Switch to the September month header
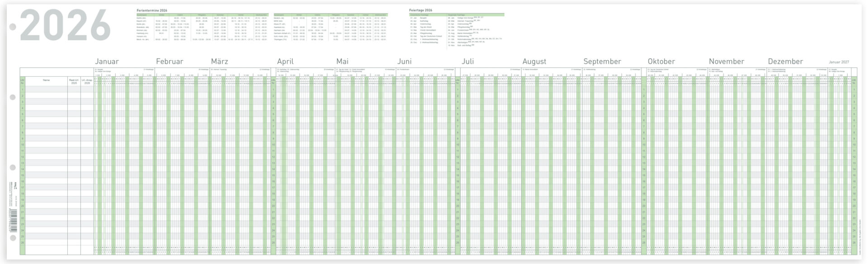This screenshot has width=868, height=264. click(602, 61)
